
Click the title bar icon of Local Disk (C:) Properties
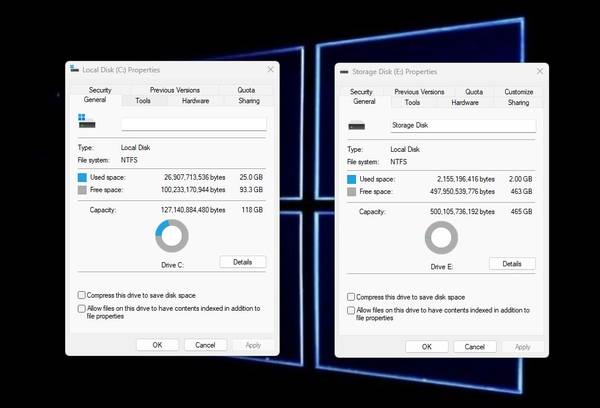click(73, 70)
